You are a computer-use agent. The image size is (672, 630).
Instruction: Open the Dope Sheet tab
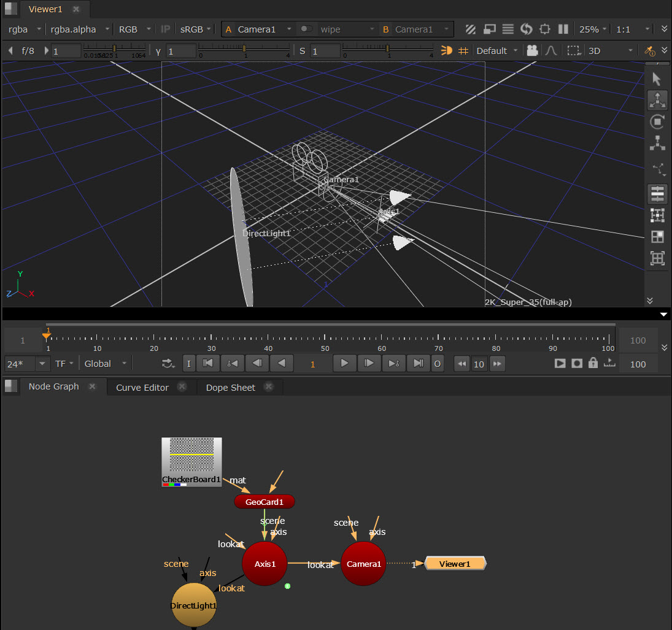pos(230,387)
